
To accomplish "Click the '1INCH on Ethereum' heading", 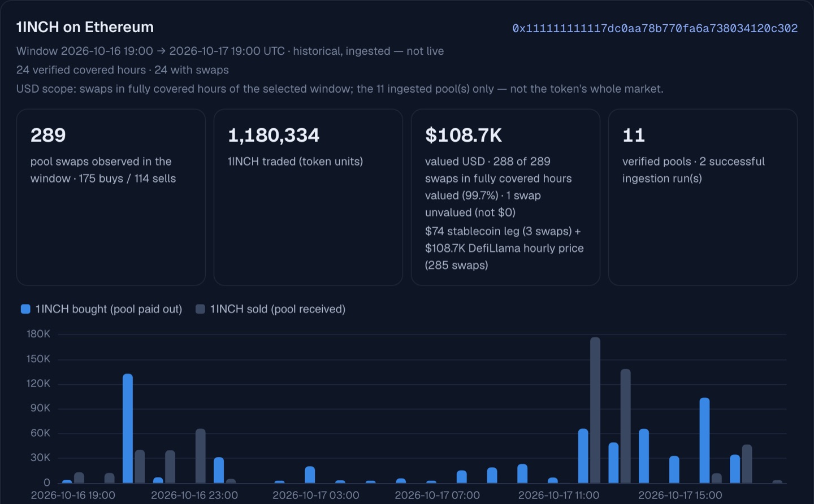I will [x=85, y=27].
